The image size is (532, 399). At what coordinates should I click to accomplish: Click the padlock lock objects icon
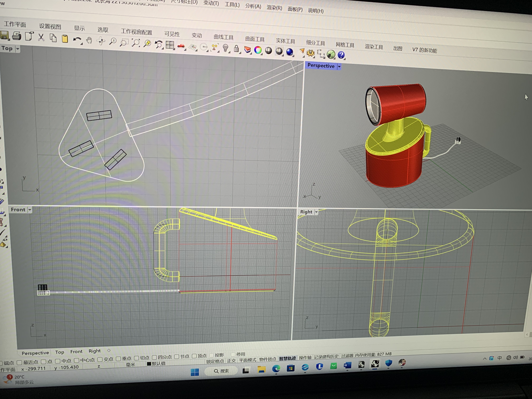point(236,49)
